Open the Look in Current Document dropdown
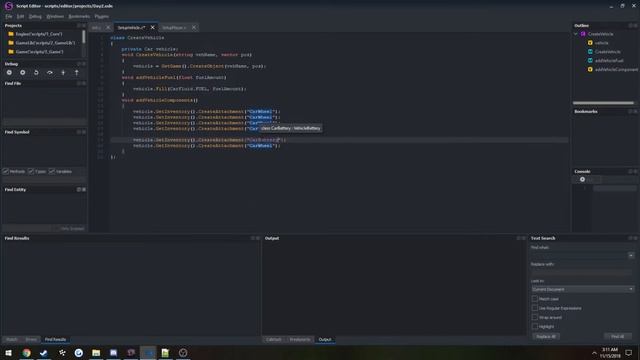 (583, 289)
